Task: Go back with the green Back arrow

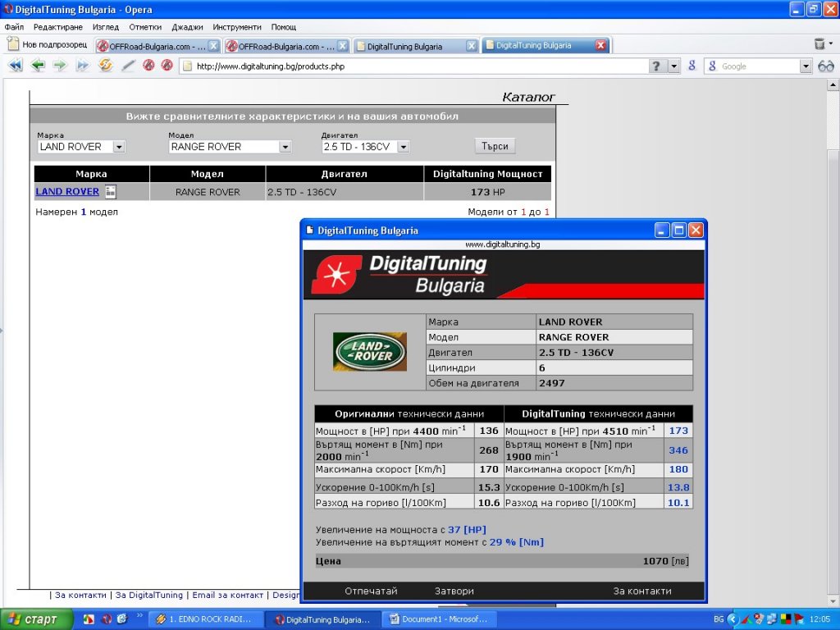Action: pyautogui.click(x=38, y=66)
